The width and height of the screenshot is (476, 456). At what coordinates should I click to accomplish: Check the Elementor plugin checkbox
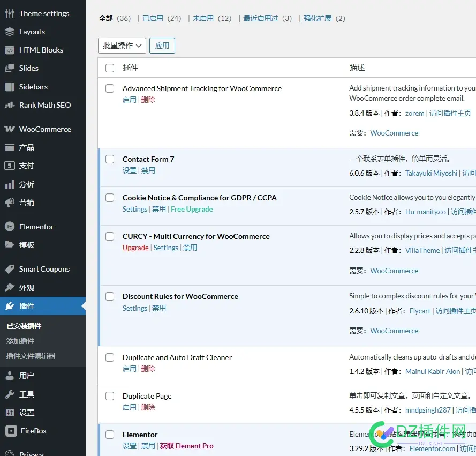tap(110, 435)
